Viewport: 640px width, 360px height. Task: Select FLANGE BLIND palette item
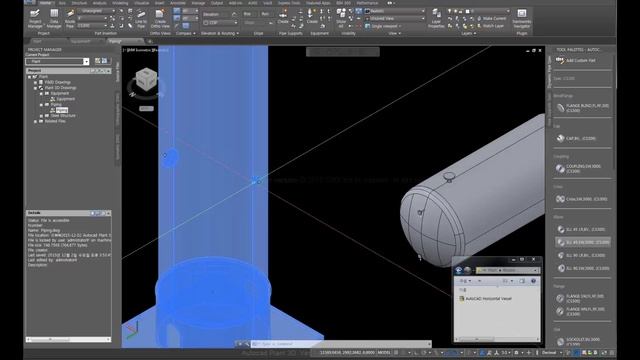(582, 108)
